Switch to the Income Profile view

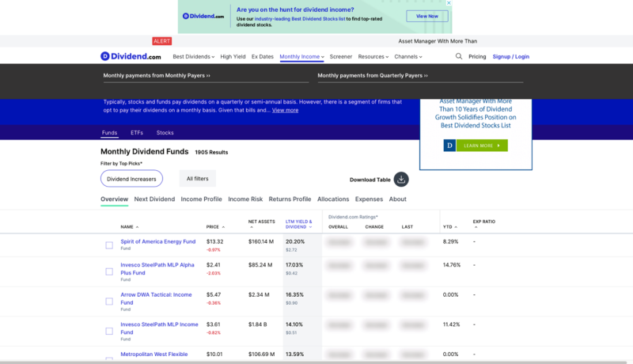click(x=201, y=199)
